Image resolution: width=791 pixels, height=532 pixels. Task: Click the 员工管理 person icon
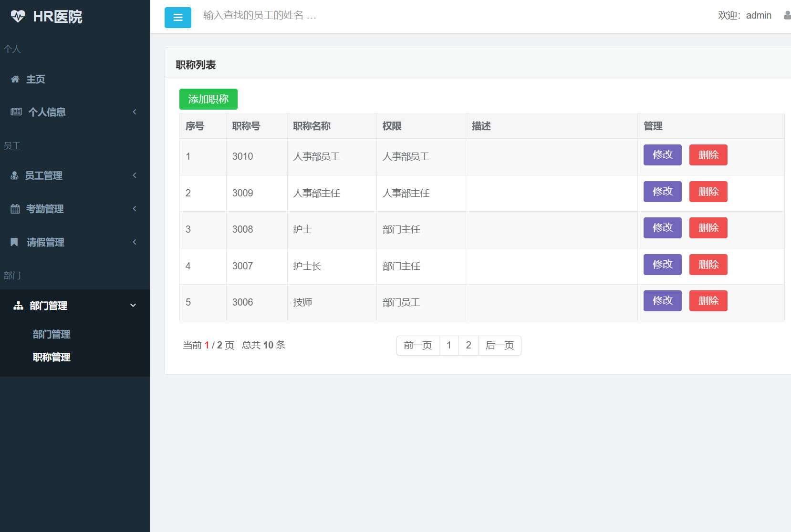click(x=15, y=175)
